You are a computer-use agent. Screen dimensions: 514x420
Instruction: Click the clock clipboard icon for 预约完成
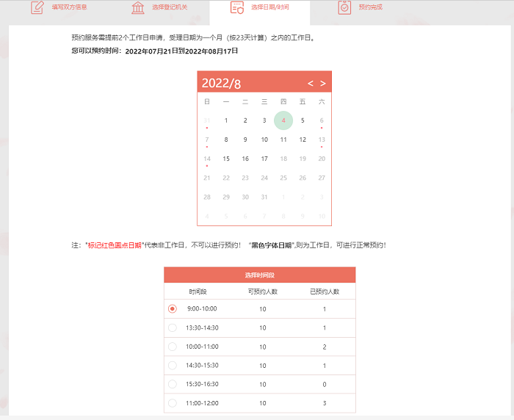pos(344,8)
